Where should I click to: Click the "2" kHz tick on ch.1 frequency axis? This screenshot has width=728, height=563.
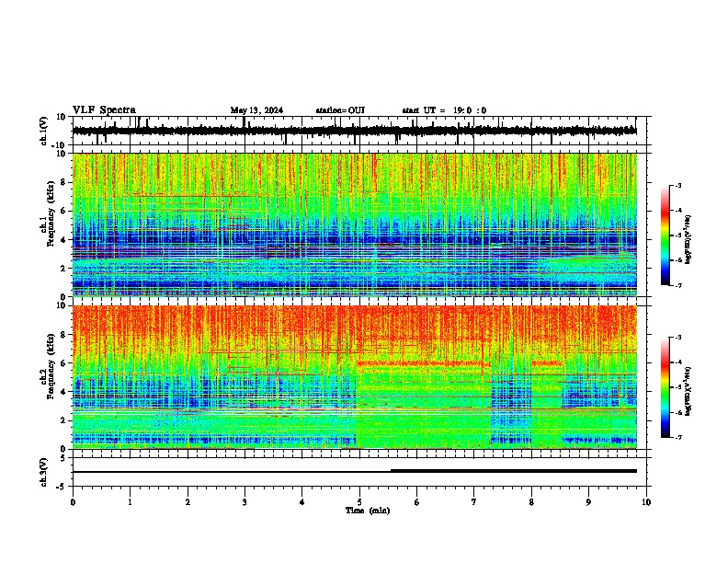64,269
